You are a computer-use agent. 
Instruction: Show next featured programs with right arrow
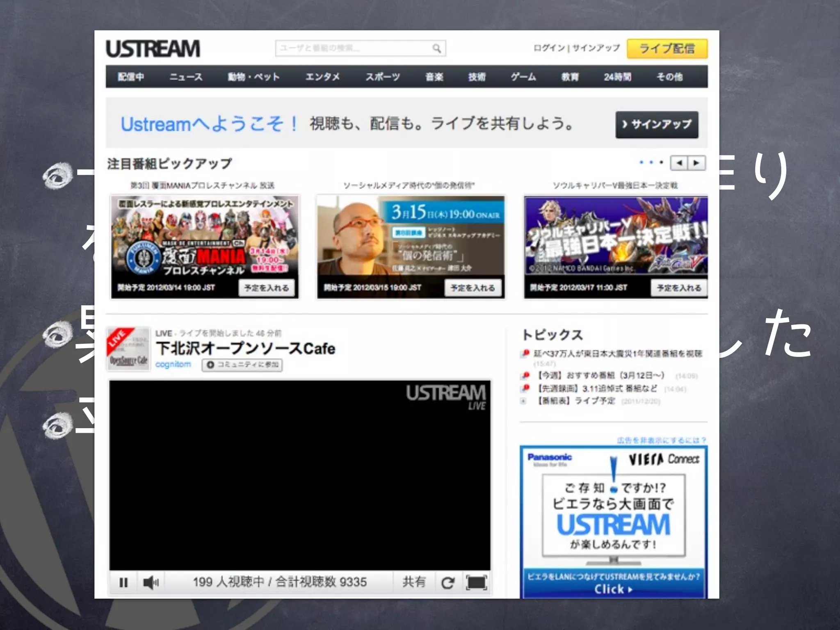(696, 163)
